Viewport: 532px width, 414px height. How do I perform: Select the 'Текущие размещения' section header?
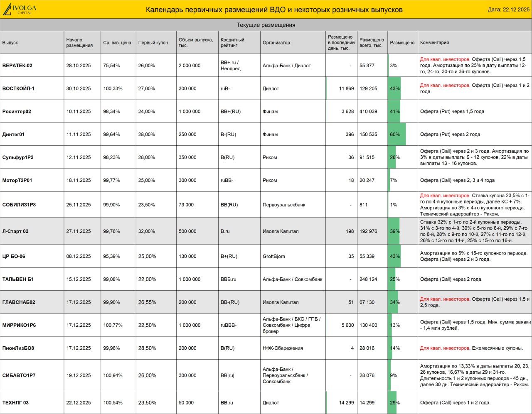pyautogui.click(x=266, y=25)
